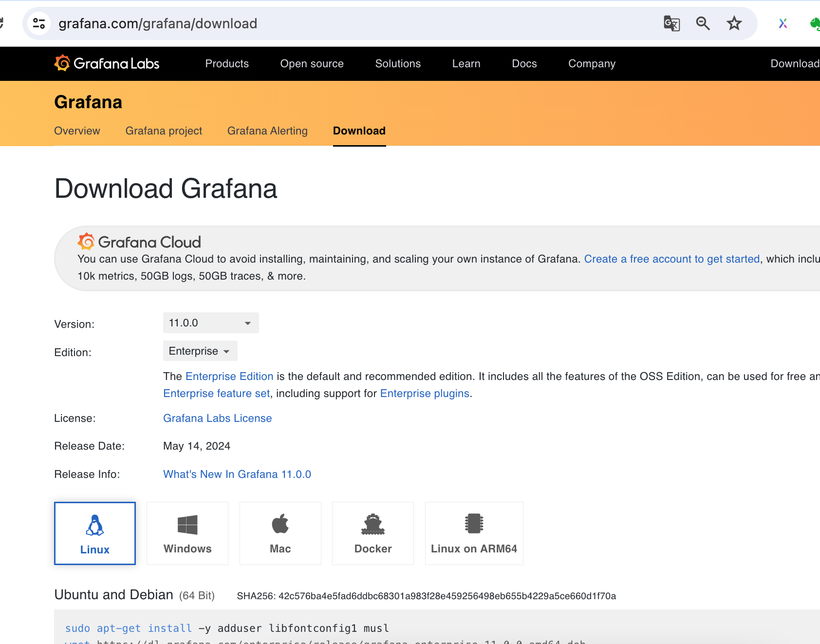Click the Grafana title in orange banner
The height and width of the screenshot is (644, 820).
(88, 102)
